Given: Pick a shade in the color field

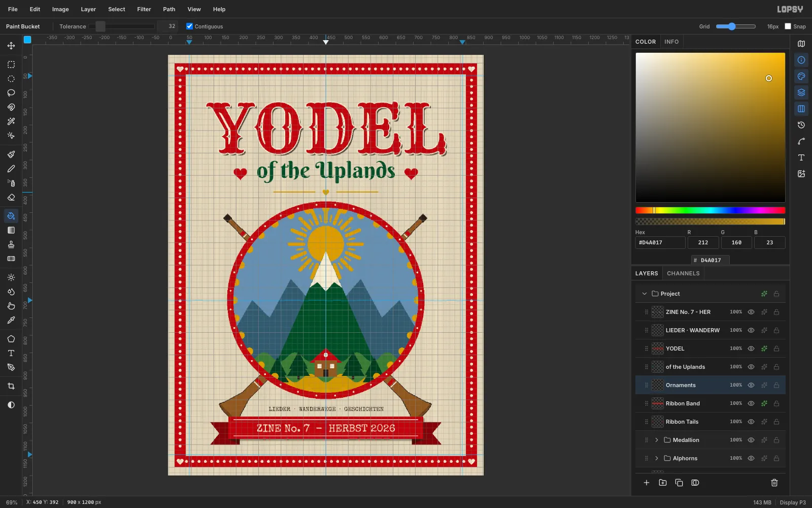Looking at the screenshot, I should tap(710, 128).
